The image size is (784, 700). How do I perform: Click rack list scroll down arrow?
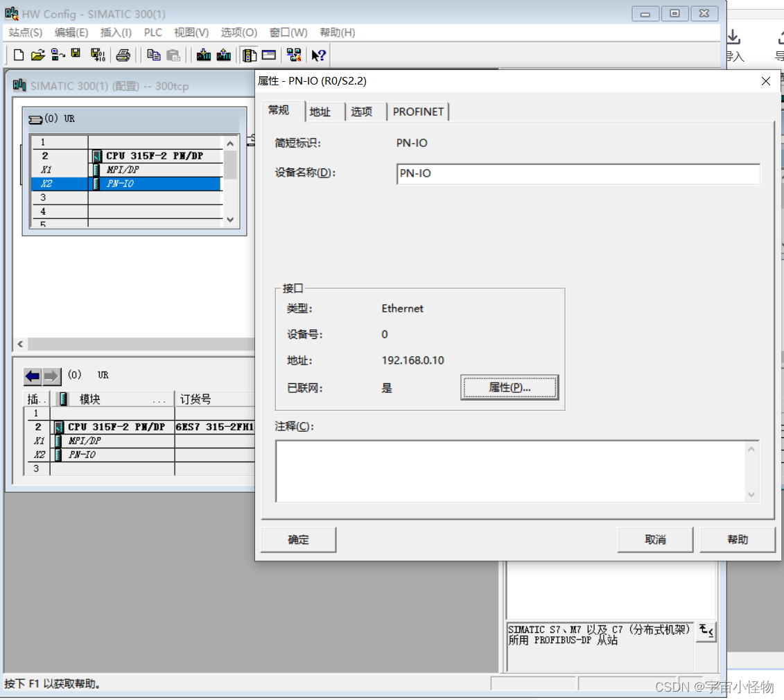click(x=230, y=220)
